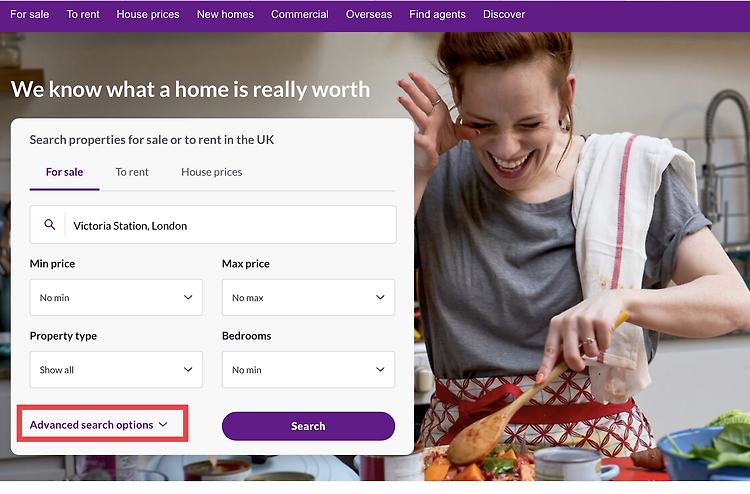Image resolution: width=750 pixels, height=494 pixels.
Task: Click the Min price chevron arrow
Action: point(188,297)
